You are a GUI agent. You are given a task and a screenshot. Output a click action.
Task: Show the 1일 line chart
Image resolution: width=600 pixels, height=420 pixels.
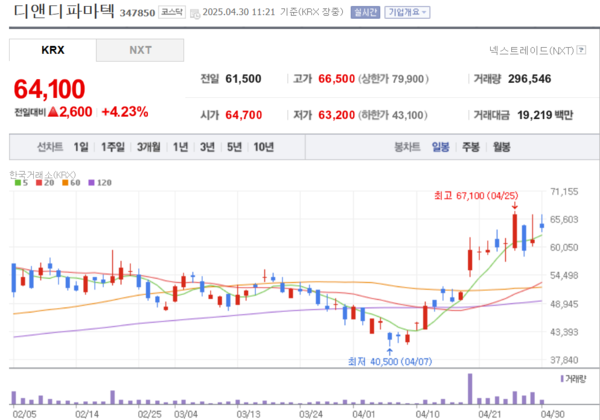[81, 147]
